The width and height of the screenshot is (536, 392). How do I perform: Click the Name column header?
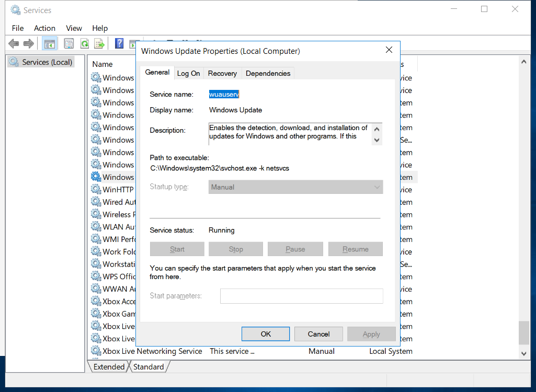(102, 64)
